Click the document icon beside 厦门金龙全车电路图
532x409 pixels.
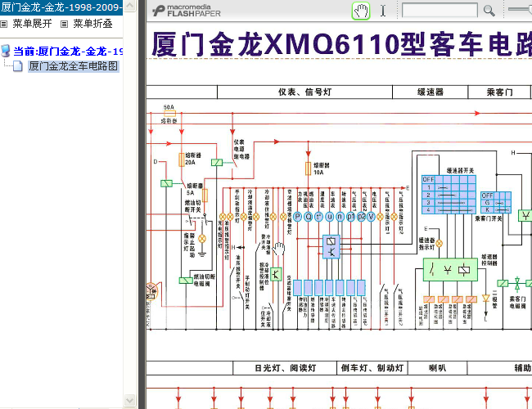[x=18, y=66]
